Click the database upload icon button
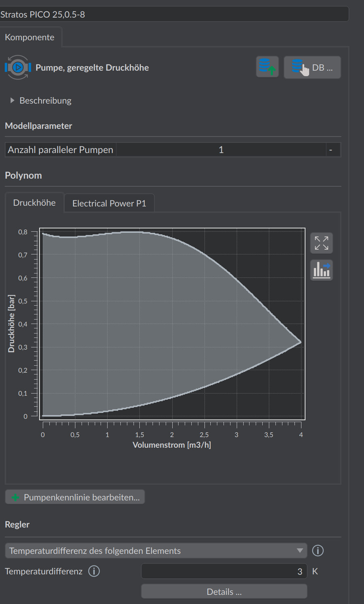Screen dimensions: 364x604 click(x=267, y=67)
